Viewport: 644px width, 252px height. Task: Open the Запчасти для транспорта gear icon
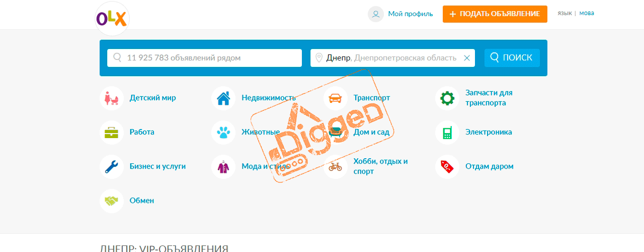pyautogui.click(x=447, y=98)
